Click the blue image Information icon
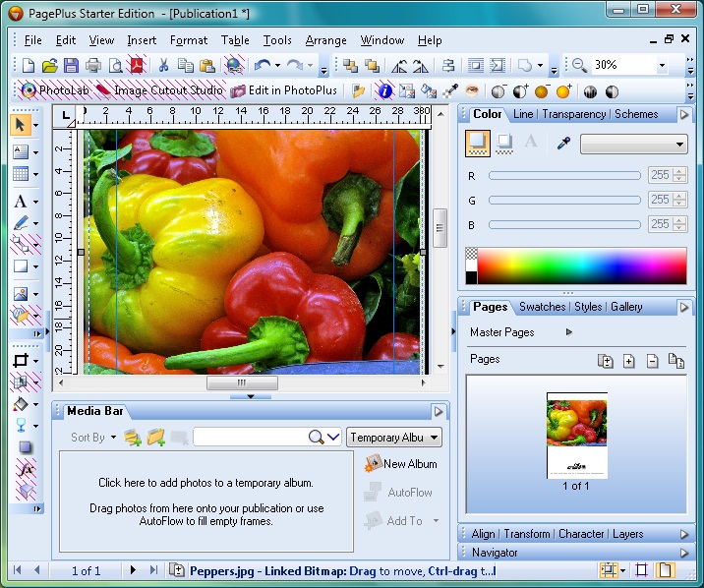Image resolution: width=704 pixels, height=588 pixels. (x=384, y=91)
